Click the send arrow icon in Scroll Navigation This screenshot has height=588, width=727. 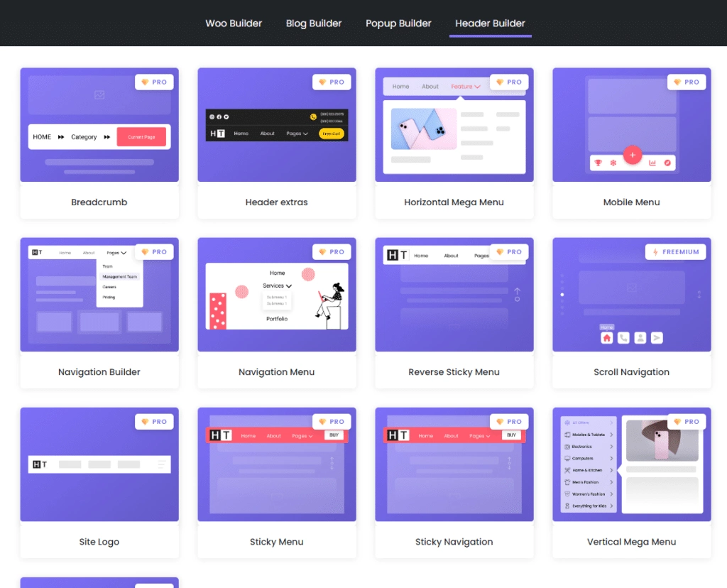(x=657, y=337)
